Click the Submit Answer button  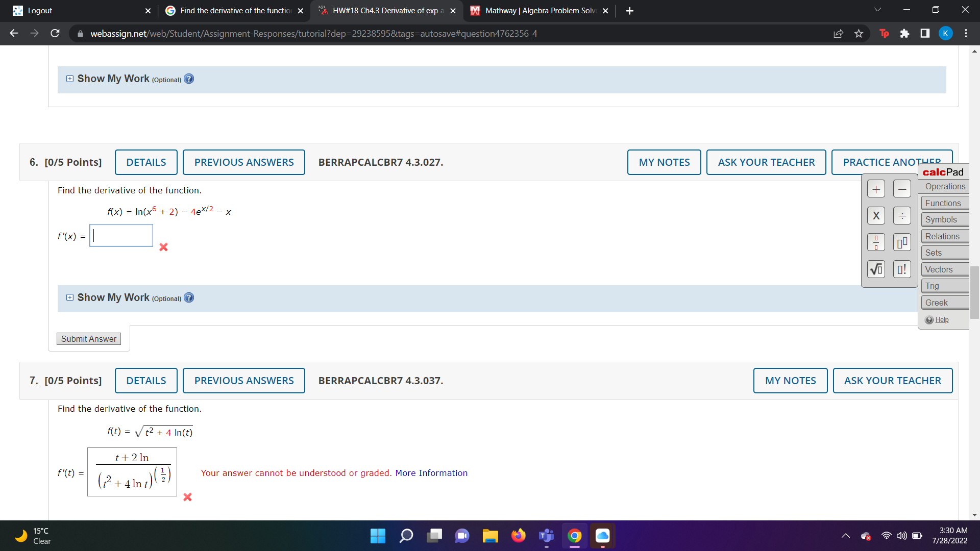pos(88,338)
